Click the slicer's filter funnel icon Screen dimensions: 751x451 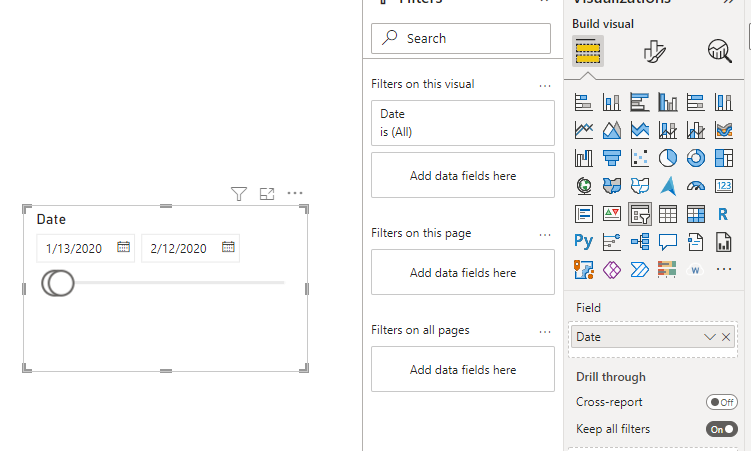pyautogui.click(x=239, y=194)
